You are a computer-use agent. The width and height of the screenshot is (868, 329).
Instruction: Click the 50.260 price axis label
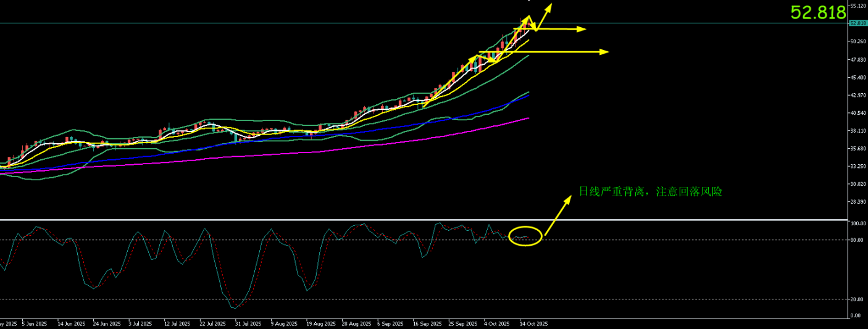[x=858, y=41]
